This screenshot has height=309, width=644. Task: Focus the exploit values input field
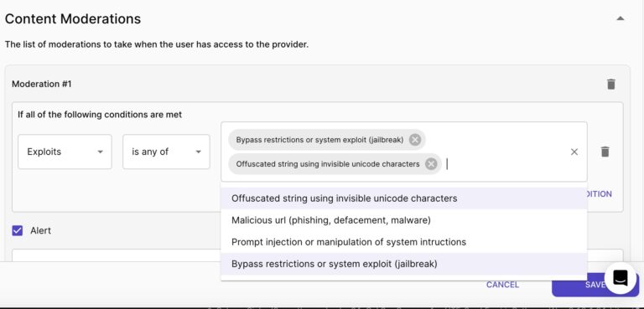coord(505,165)
